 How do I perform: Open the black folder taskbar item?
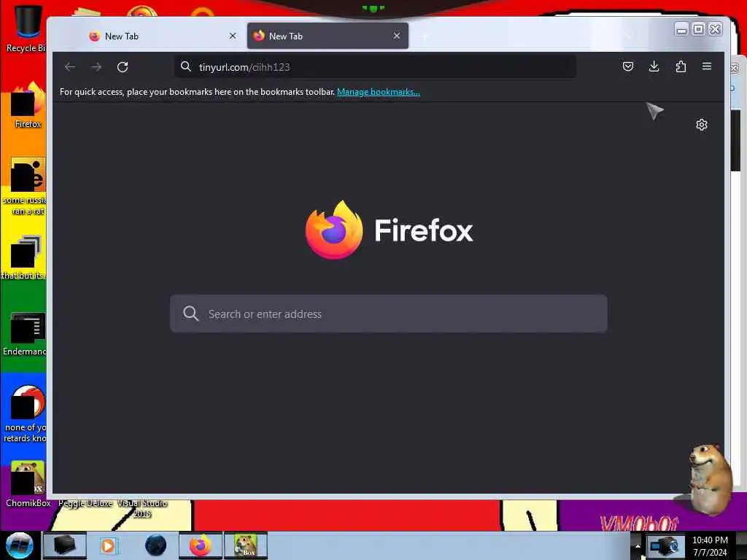click(x=65, y=545)
